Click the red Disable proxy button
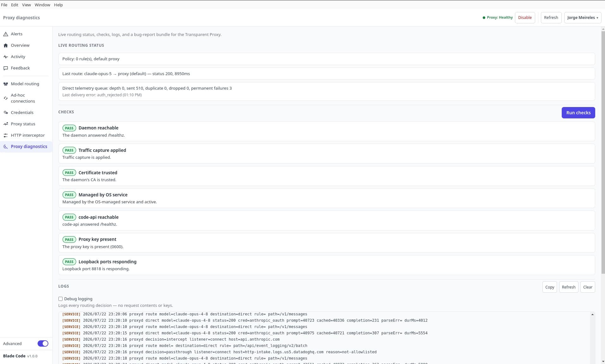Screen dimensions: 605x364 point(525,18)
